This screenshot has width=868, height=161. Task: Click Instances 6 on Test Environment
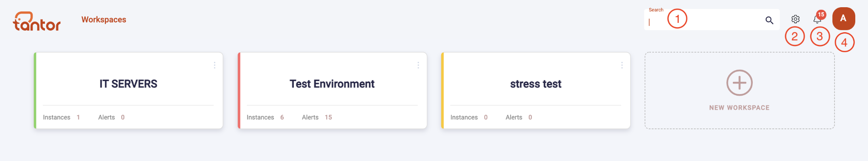click(x=265, y=117)
